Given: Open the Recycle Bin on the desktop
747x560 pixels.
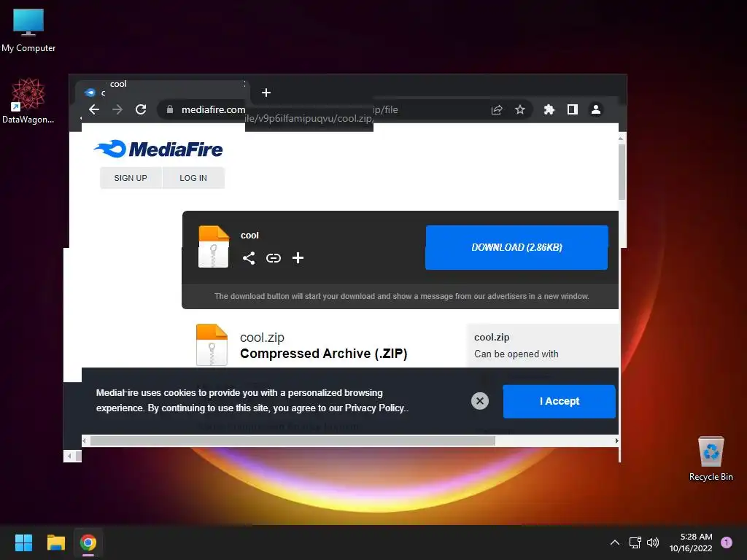Looking at the screenshot, I should click(x=711, y=459).
